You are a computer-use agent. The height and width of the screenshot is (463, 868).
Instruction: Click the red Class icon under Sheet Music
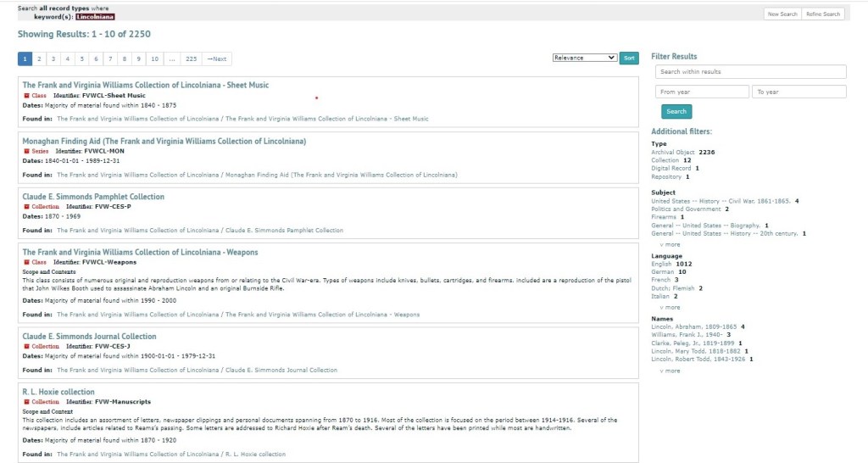pos(26,96)
